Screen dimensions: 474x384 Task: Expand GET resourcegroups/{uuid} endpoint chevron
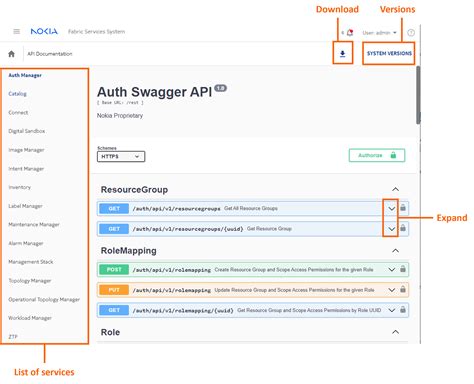click(x=392, y=229)
